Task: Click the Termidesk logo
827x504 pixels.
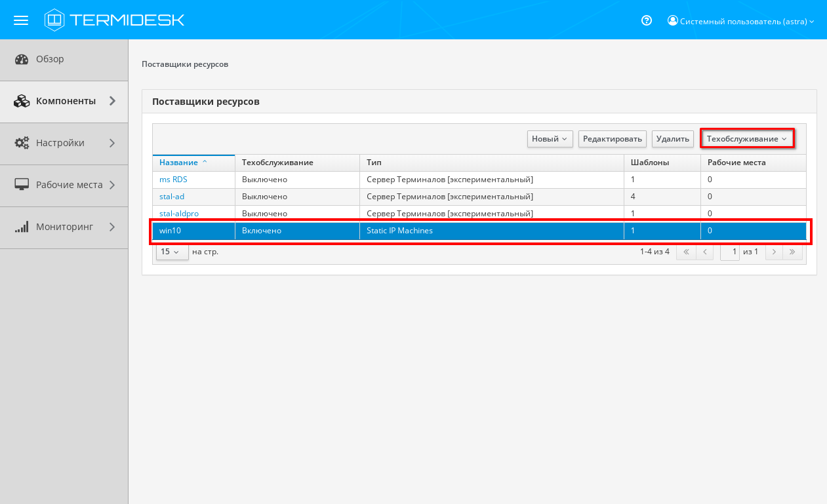Action: 115,20
